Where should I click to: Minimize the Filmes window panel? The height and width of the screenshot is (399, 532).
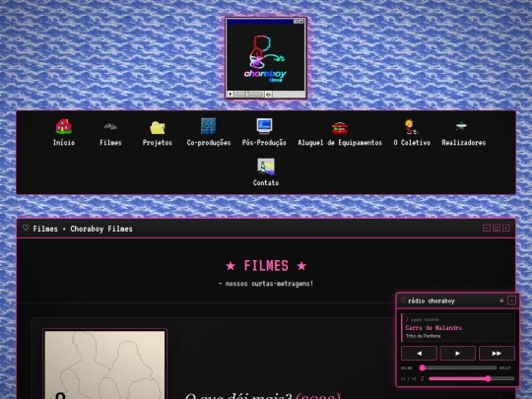[487, 228]
